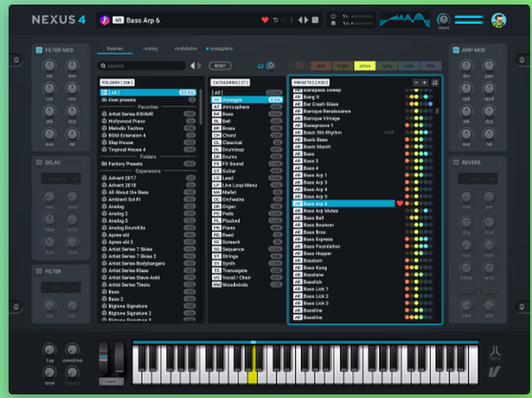
Task: Toggle the 'active' tag filter
Action: point(365,66)
